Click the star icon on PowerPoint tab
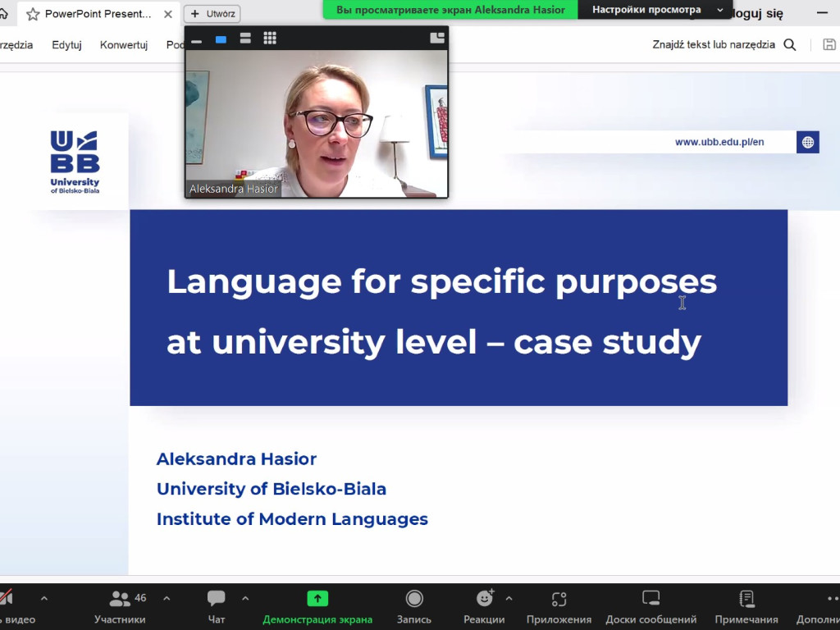Image resolution: width=840 pixels, height=630 pixels. tap(33, 15)
